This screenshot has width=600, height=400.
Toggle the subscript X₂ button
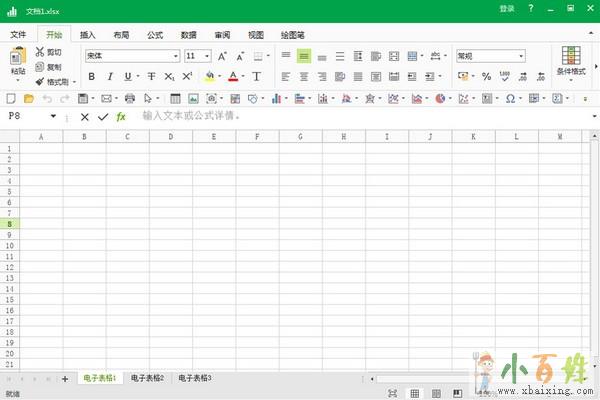(x=169, y=76)
